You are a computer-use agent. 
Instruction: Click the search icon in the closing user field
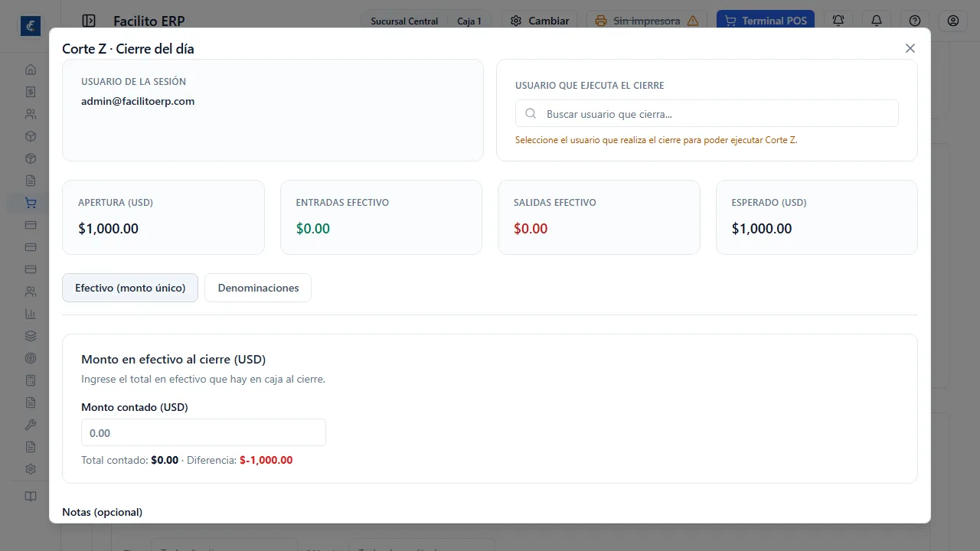(531, 114)
